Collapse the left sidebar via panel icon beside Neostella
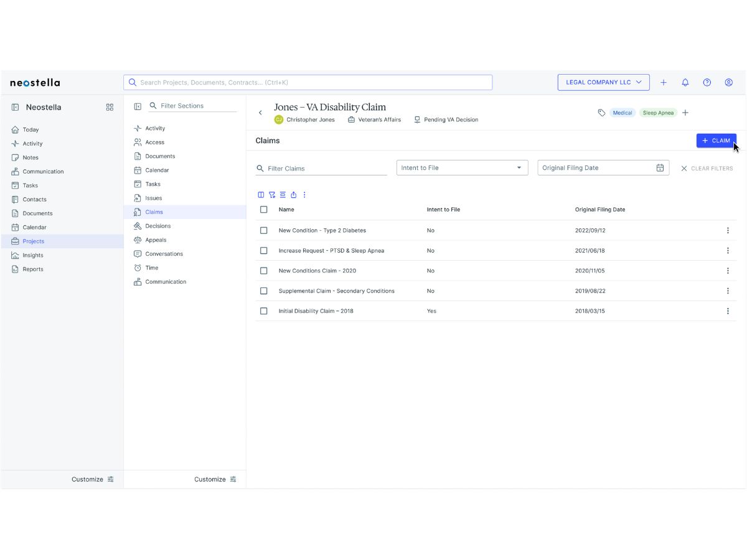The image size is (747, 560). coord(16,107)
